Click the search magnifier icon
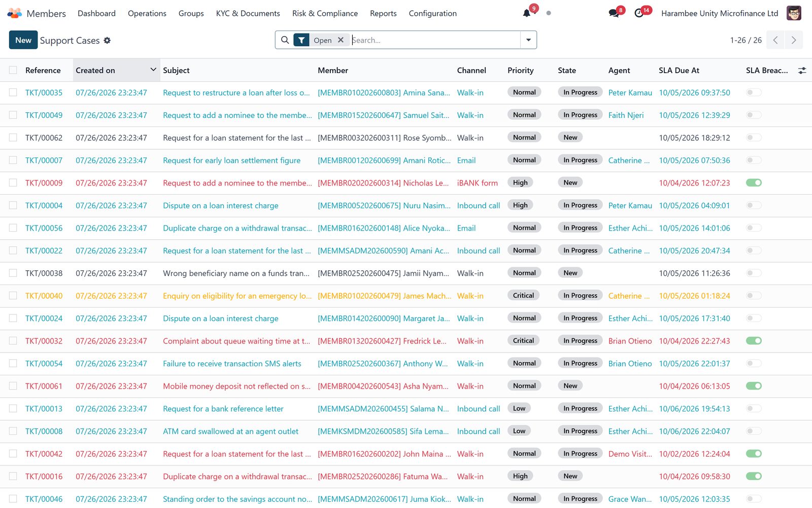812x508 pixels. click(285, 40)
